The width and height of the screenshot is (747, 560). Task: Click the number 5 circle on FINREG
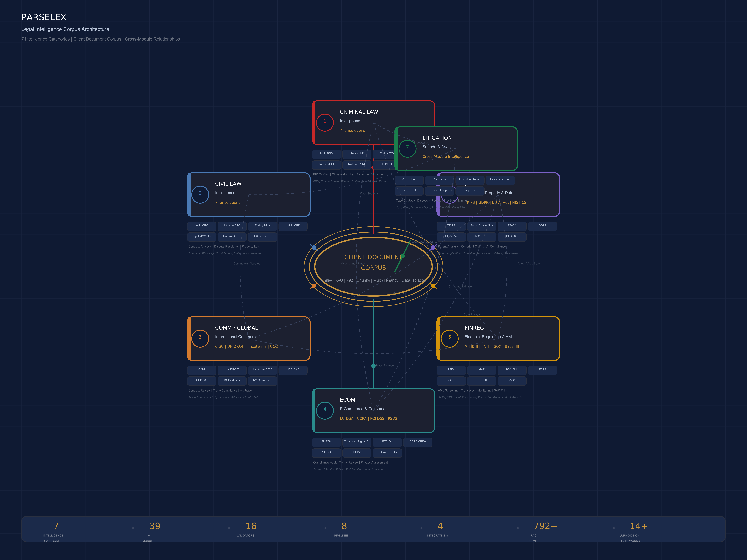tap(449, 339)
